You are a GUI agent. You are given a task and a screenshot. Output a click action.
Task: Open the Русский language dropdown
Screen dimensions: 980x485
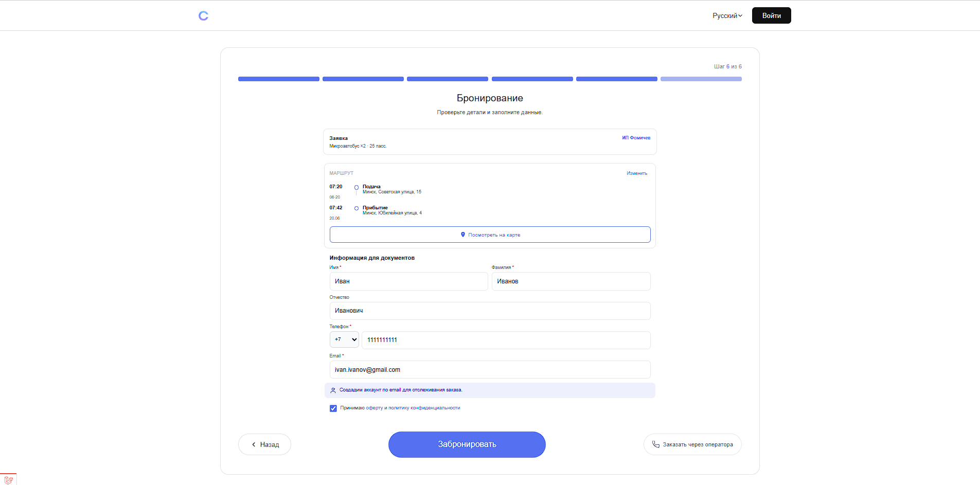pos(727,15)
